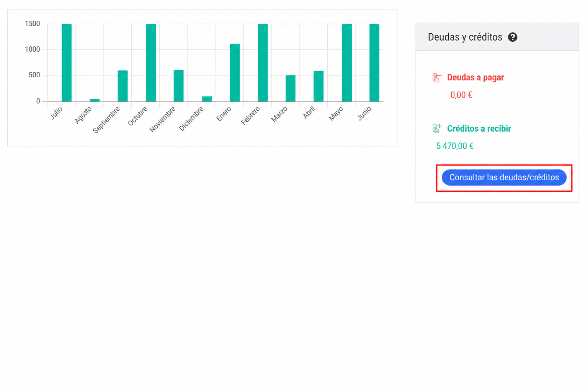Click the Julio bar in the chart
Image resolution: width=588 pixels, height=392 pixels.
67,63
